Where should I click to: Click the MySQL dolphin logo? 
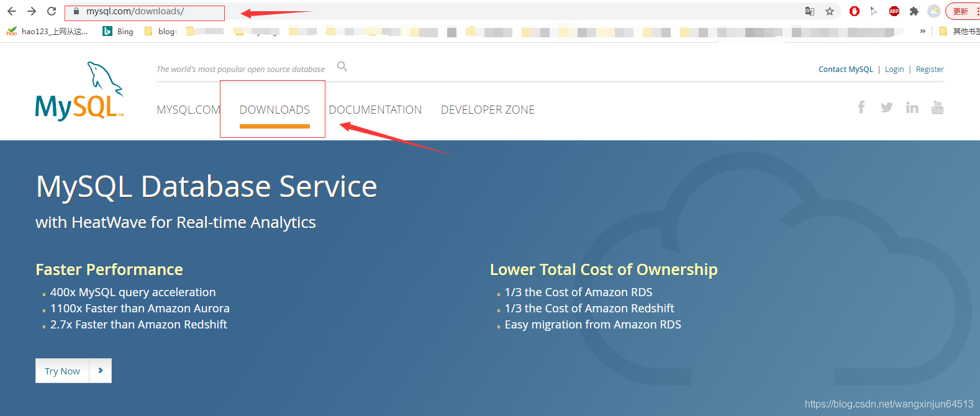tap(79, 91)
